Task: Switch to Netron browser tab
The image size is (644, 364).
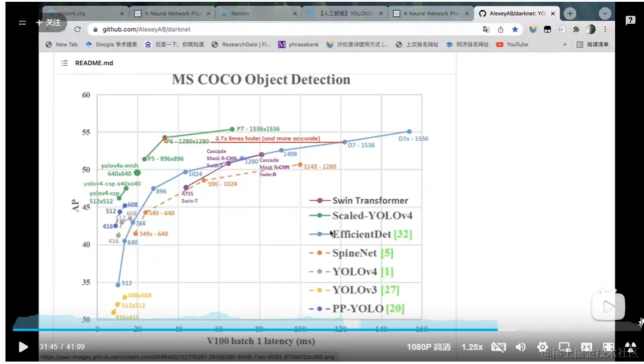Action: (258, 13)
